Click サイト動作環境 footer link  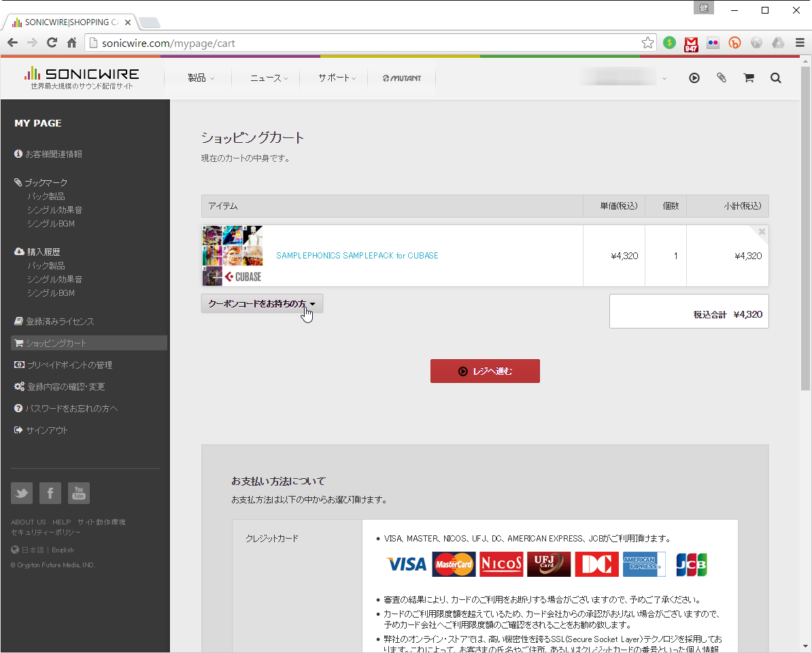[x=101, y=522]
